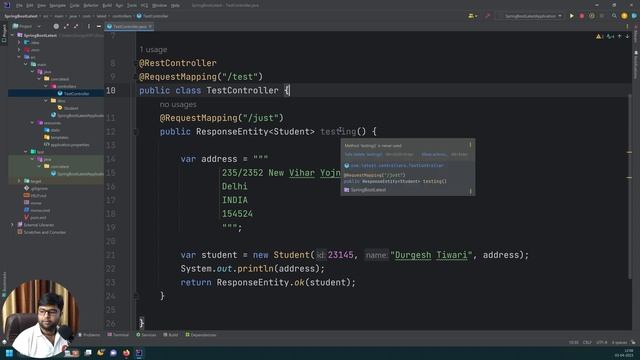Click the Build hammer icon

[487, 16]
